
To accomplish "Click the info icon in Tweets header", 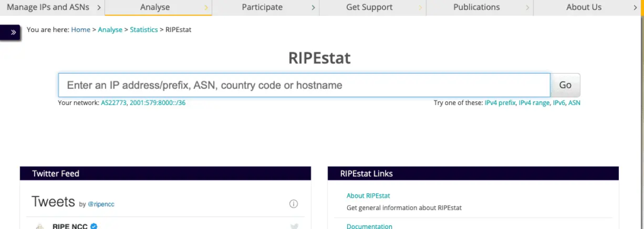I will 293,203.
